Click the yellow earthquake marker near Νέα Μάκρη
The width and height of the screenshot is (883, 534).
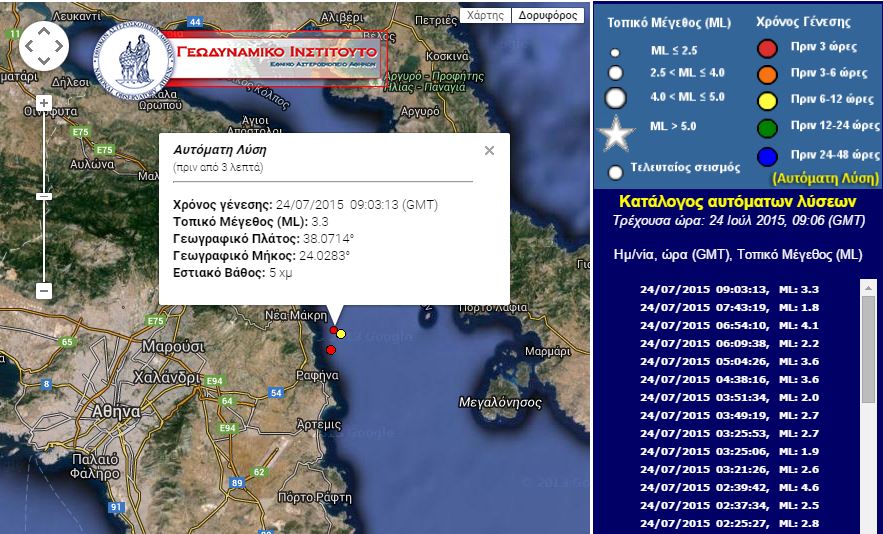341,333
